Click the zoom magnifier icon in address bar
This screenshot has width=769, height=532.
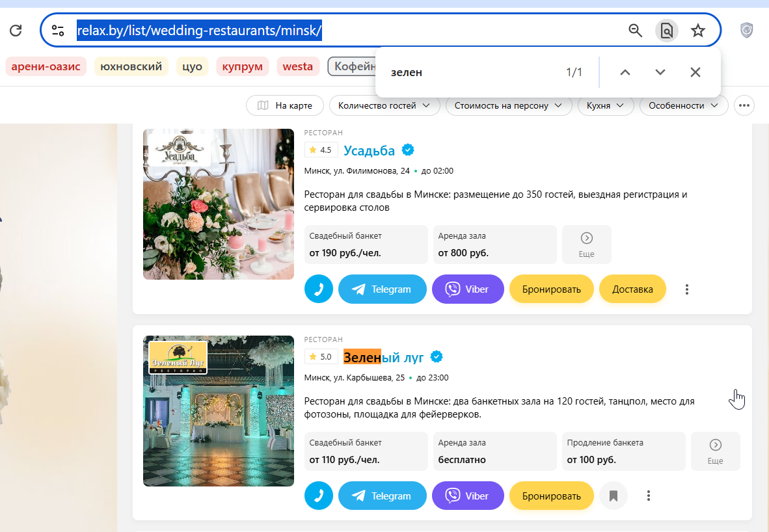pyautogui.click(x=635, y=31)
